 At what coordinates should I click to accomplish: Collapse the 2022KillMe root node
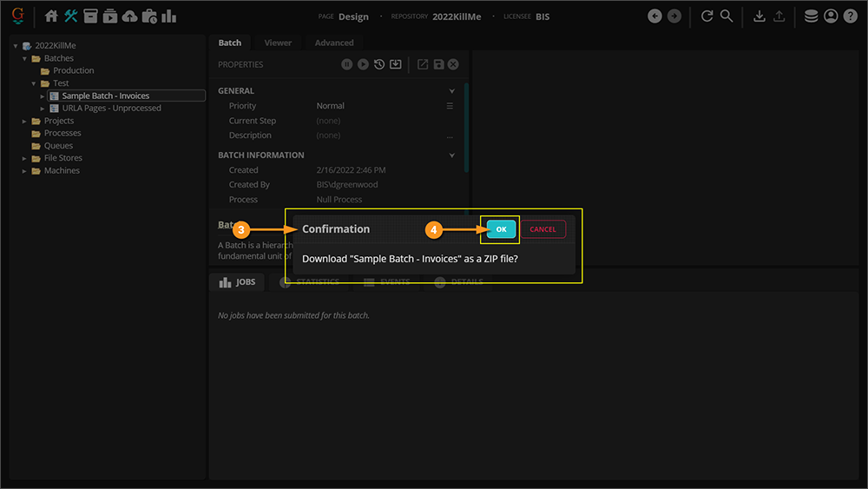click(16, 46)
